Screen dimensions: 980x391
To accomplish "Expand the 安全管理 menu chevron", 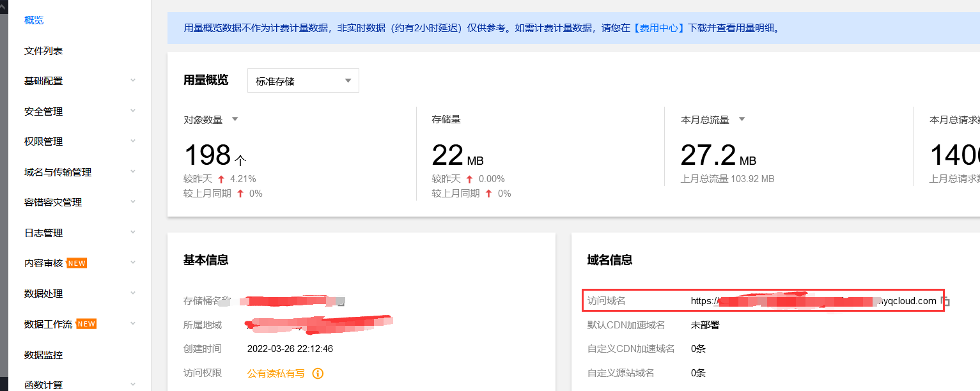I will (x=133, y=111).
